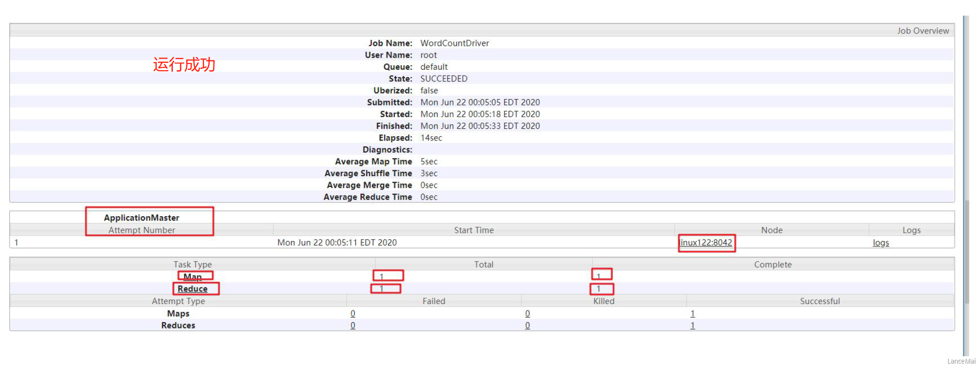The width and height of the screenshot is (980, 368).
Task: Select the Map total count value
Action: pos(382,276)
